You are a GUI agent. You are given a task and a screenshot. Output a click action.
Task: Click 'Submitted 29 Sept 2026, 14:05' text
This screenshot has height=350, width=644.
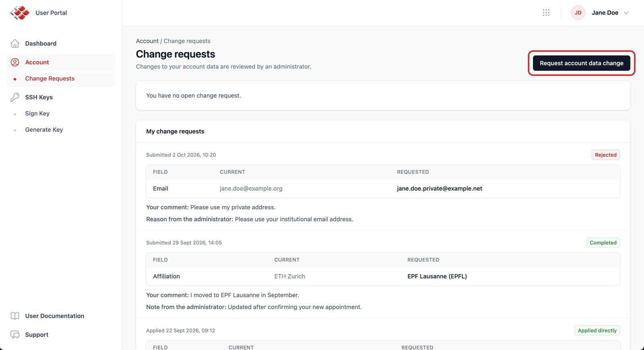pyautogui.click(x=184, y=243)
